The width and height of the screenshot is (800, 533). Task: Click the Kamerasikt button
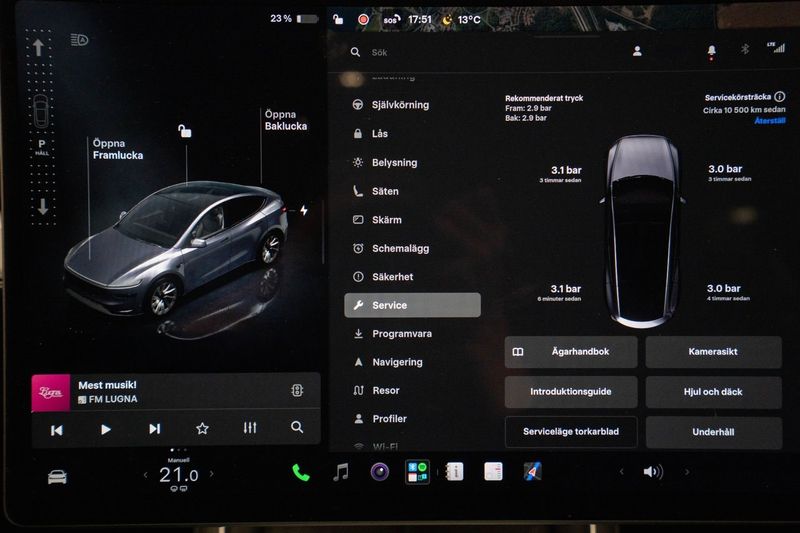click(x=713, y=351)
